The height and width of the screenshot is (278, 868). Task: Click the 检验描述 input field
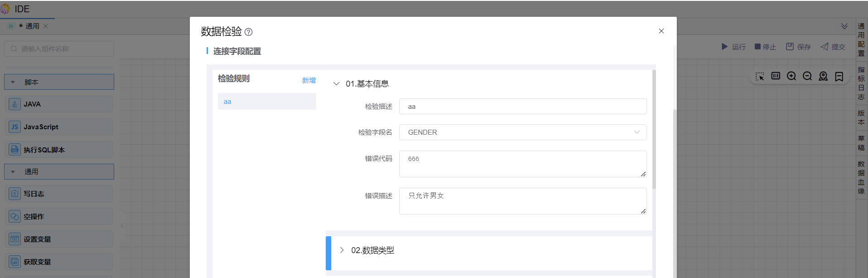click(522, 107)
